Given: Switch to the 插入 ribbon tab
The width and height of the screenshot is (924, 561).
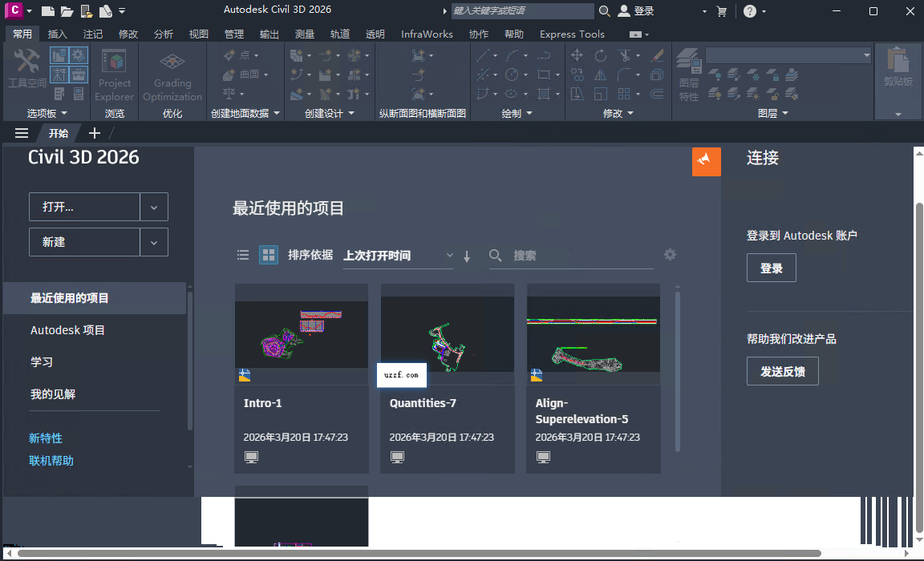Looking at the screenshot, I should (59, 34).
